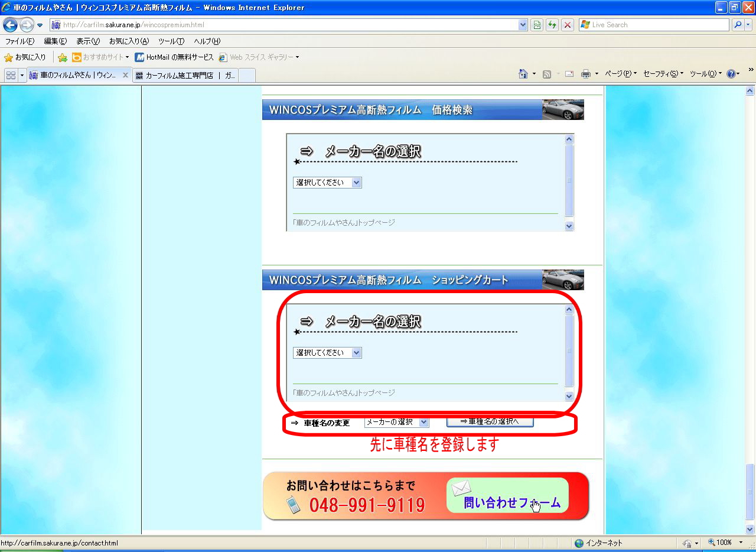
Task: Open the 表示(V) menu
Action: (88, 41)
